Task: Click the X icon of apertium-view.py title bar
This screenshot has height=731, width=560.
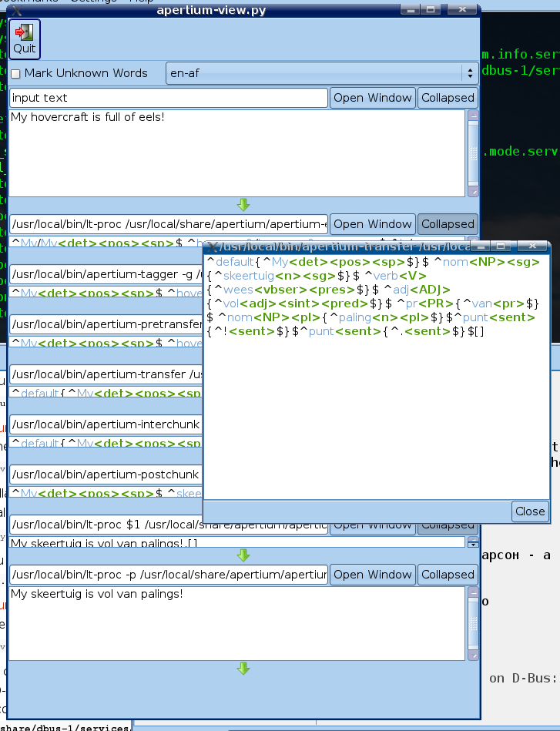Action: coord(17,10)
